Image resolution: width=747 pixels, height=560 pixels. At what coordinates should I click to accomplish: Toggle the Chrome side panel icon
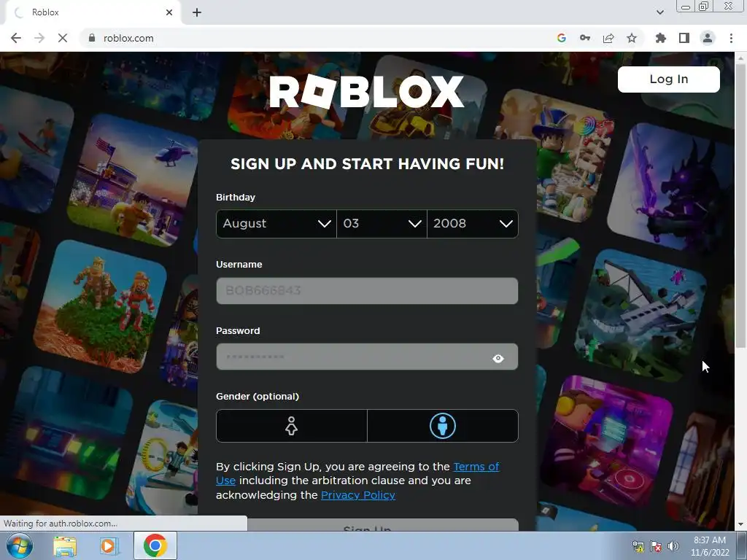[684, 38]
